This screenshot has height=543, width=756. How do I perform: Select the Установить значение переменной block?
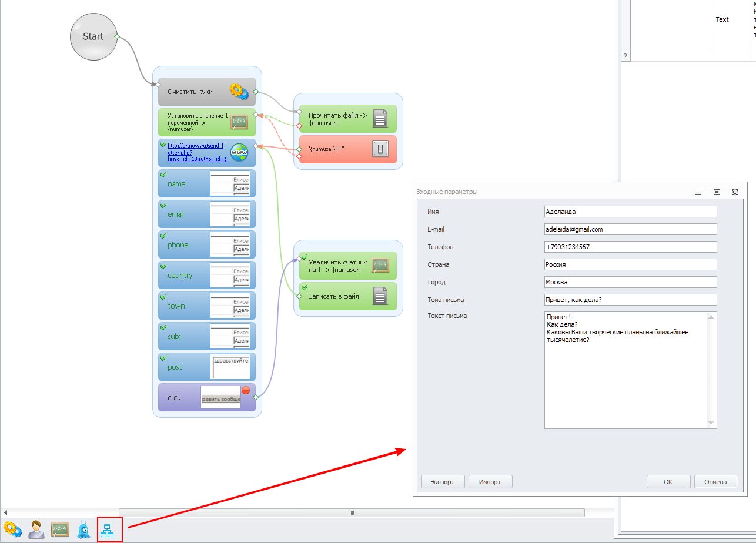pyautogui.click(x=207, y=122)
